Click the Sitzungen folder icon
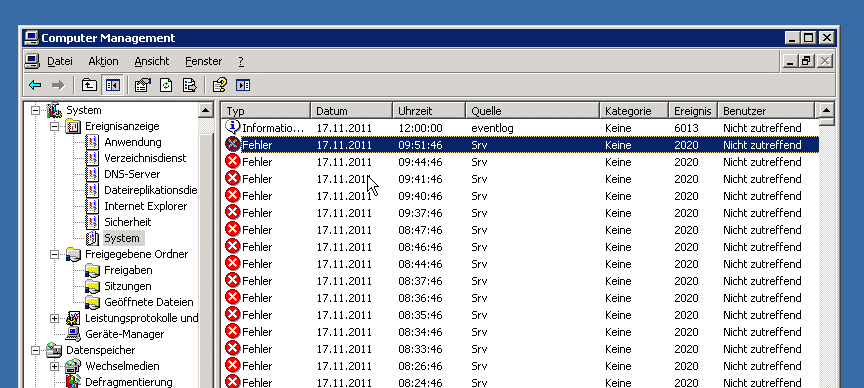The width and height of the screenshot is (864, 388). point(92,287)
